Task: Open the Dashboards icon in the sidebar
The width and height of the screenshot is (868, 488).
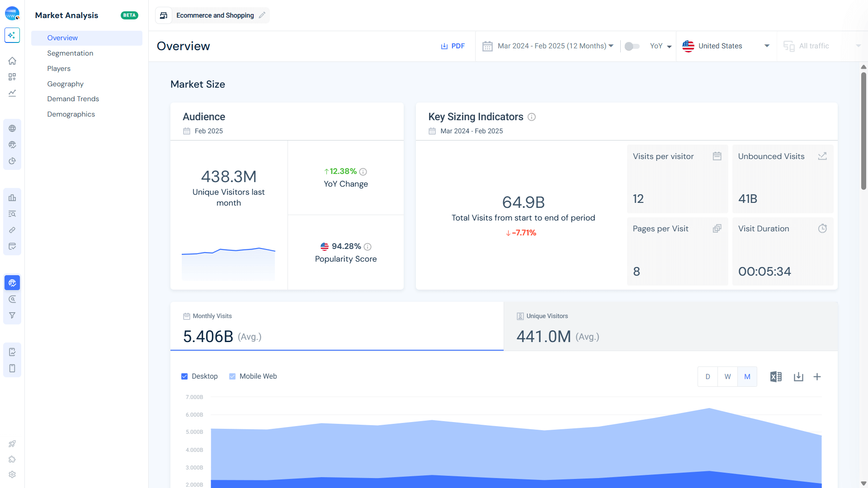Action: pos(12,77)
